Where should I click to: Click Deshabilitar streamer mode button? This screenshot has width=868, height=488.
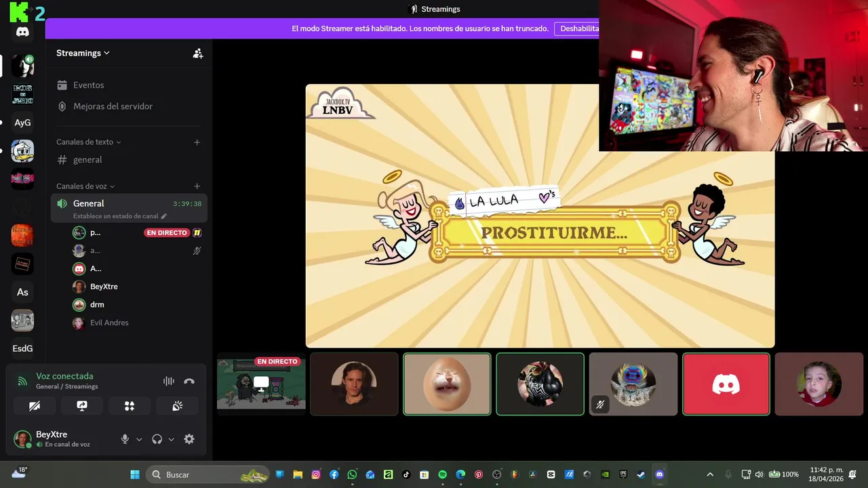pyautogui.click(x=578, y=28)
